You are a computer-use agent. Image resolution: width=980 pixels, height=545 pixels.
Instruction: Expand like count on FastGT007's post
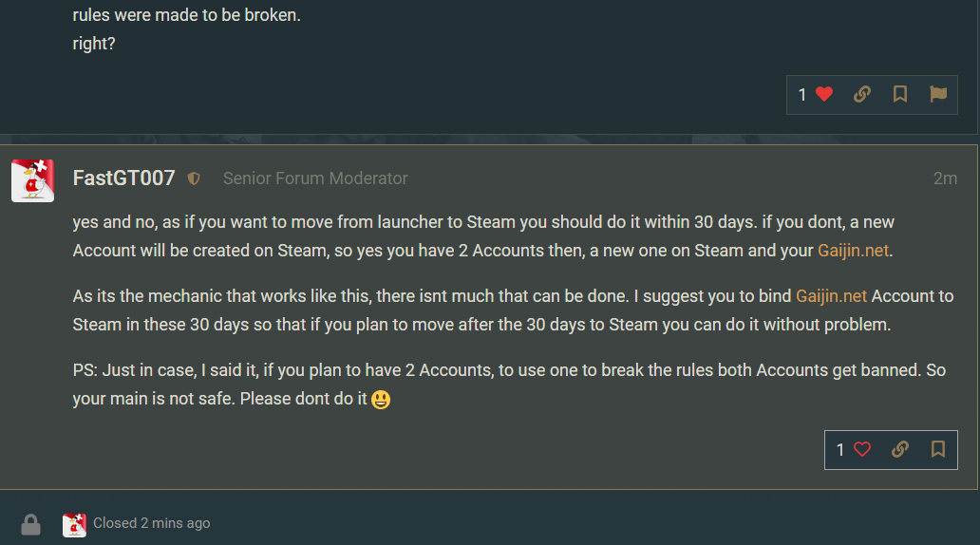click(x=840, y=449)
